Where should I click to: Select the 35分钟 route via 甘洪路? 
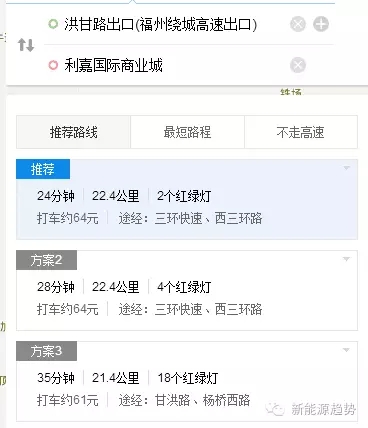[x=187, y=381]
